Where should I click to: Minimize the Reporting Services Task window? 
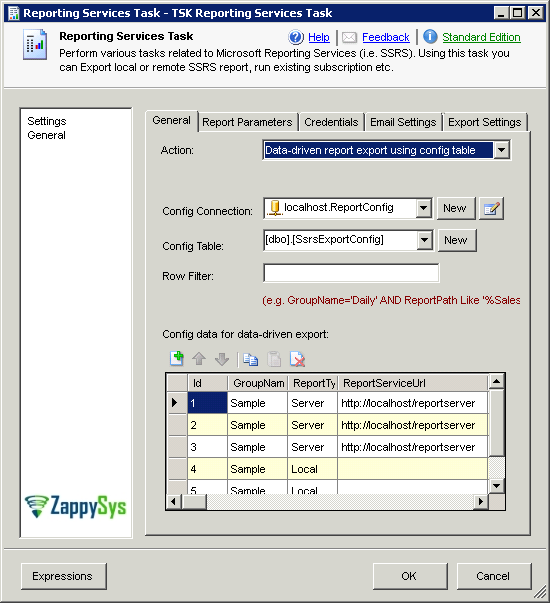501,13
